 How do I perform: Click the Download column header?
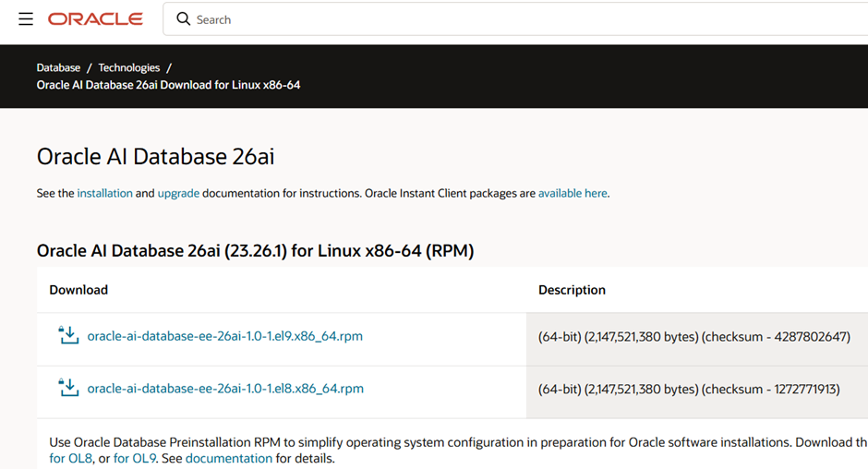[78, 290]
